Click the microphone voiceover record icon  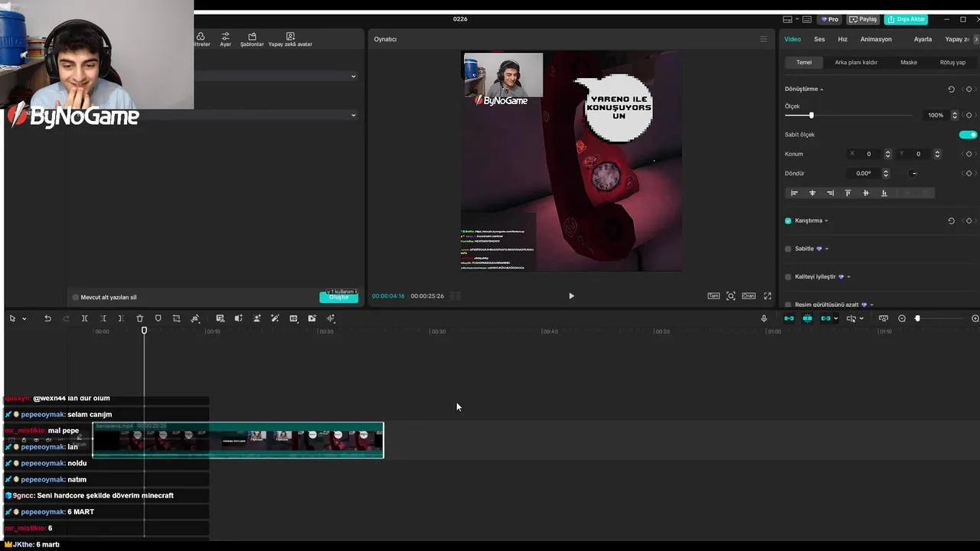coord(763,318)
